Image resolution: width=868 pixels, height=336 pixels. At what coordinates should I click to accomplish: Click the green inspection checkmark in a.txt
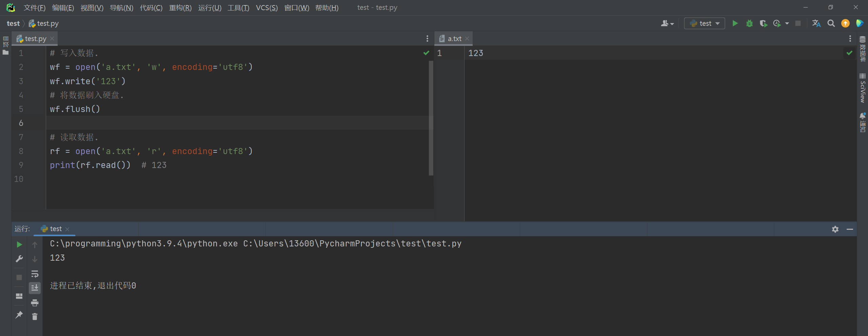849,53
